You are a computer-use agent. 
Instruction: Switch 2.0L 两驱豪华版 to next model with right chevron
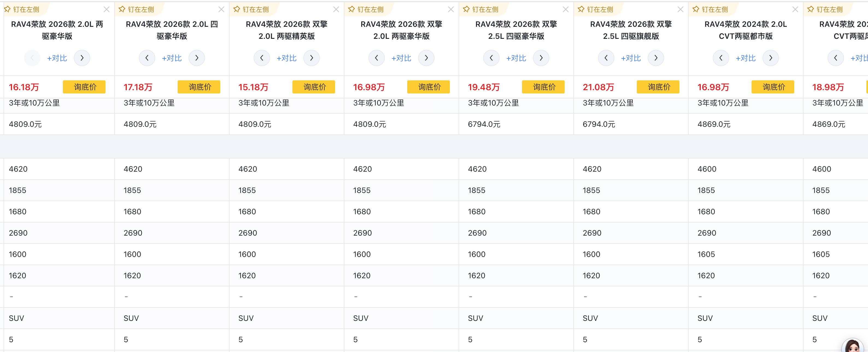pos(82,58)
